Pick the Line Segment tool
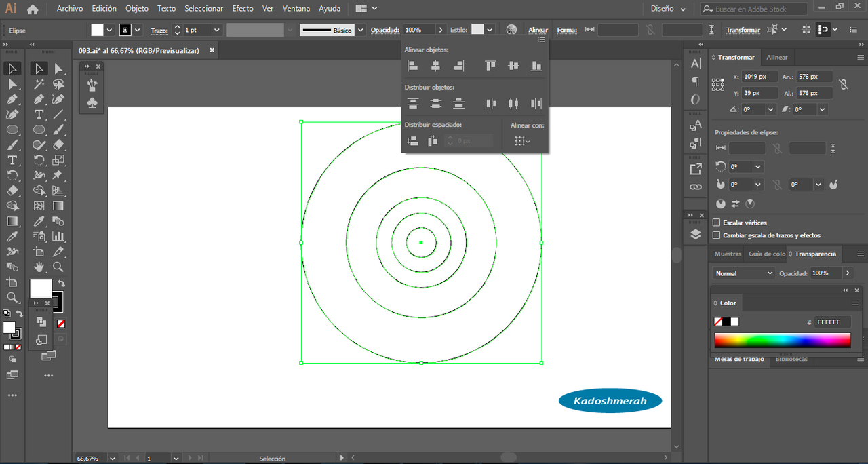Image resolution: width=868 pixels, height=464 pixels. (x=59, y=115)
